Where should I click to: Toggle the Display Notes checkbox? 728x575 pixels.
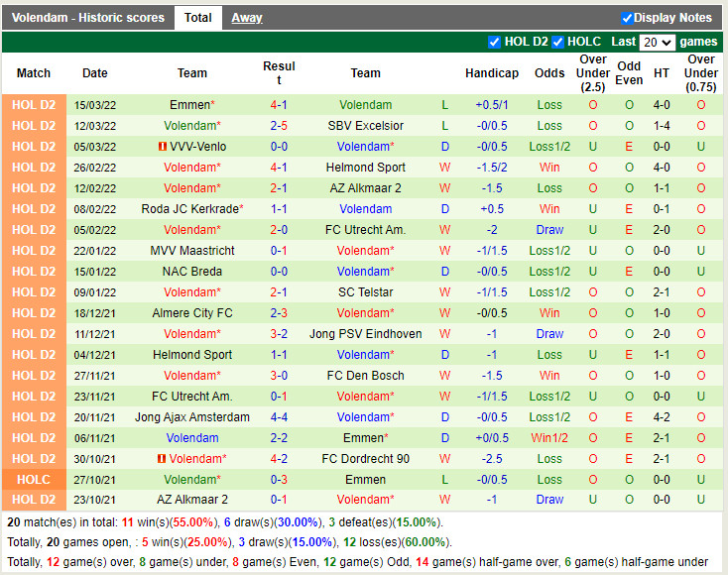click(627, 18)
